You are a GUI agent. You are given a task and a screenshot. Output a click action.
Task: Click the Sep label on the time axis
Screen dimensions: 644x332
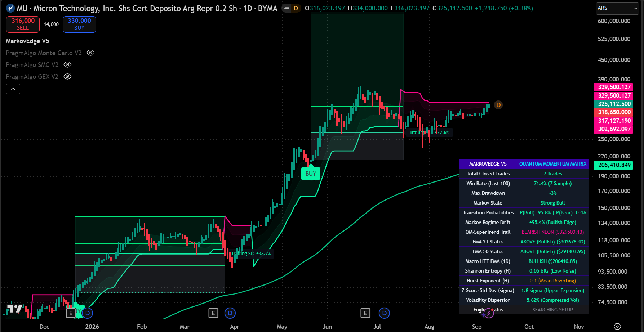click(x=477, y=327)
